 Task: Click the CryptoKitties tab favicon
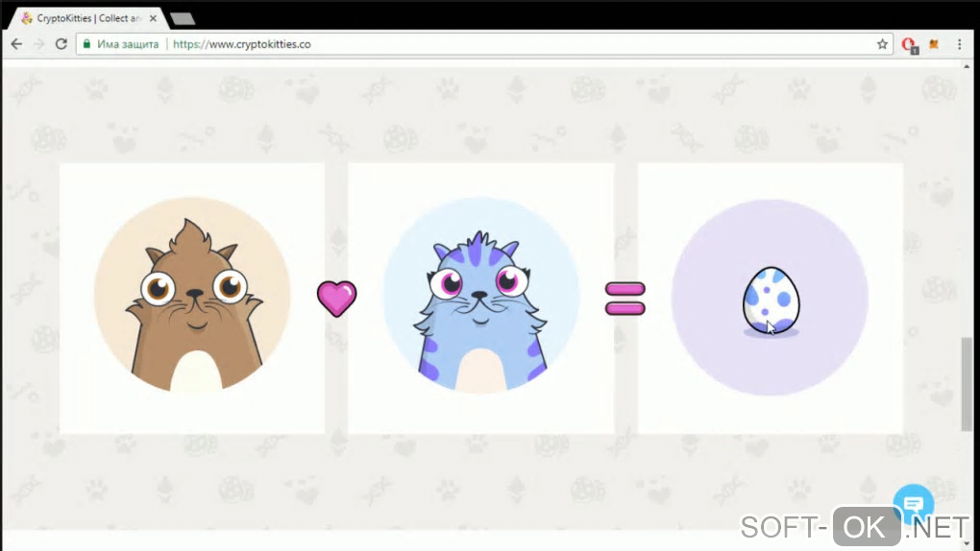tap(26, 18)
